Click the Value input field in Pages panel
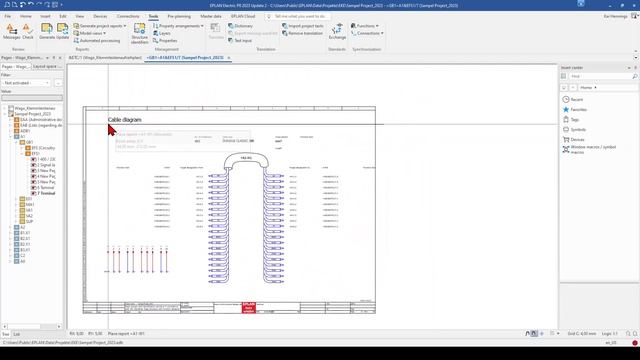640x360 pixels. (x=32, y=98)
